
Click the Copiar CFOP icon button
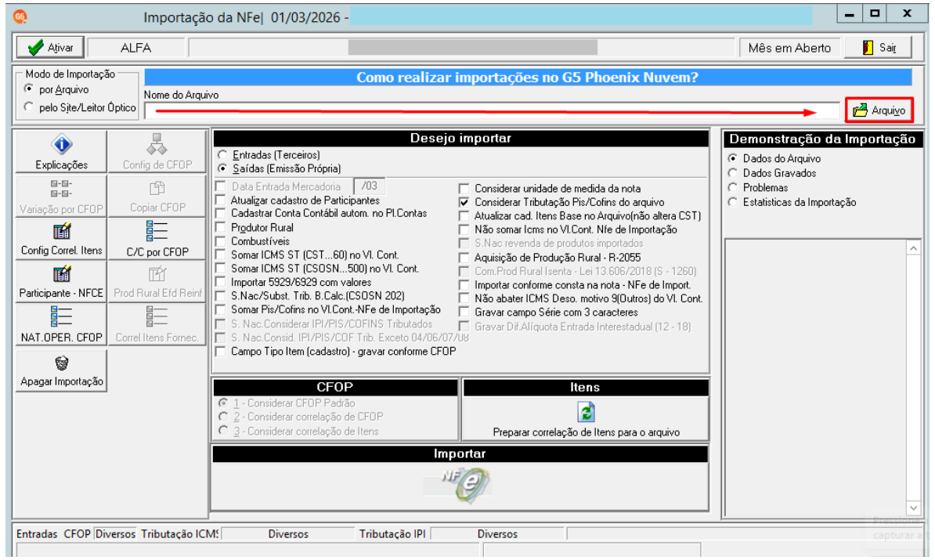click(157, 196)
